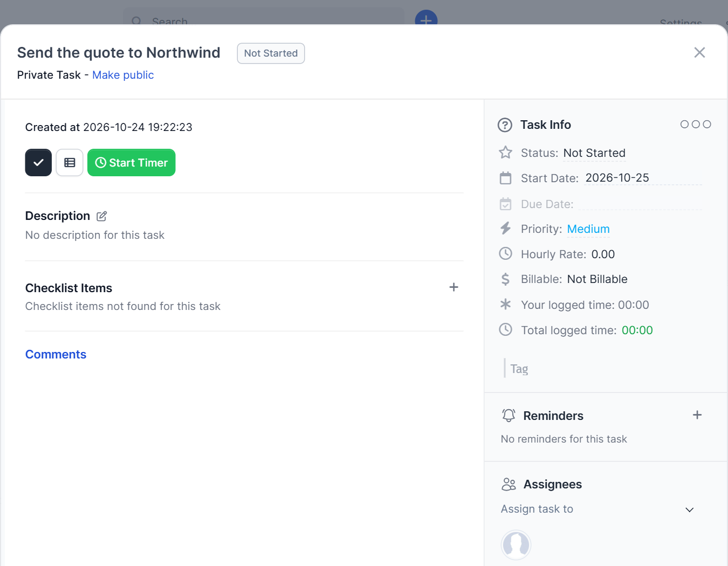Add a new checklist item
Viewport: 728px width, 566px height.
coord(454,287)
